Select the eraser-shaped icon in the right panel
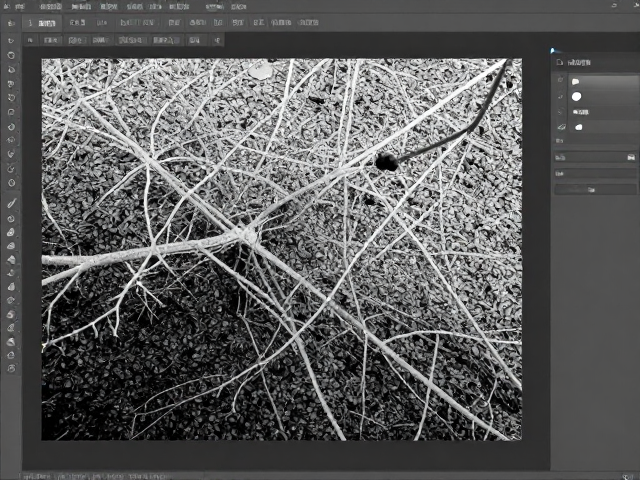640x480 pixels. 561,127
